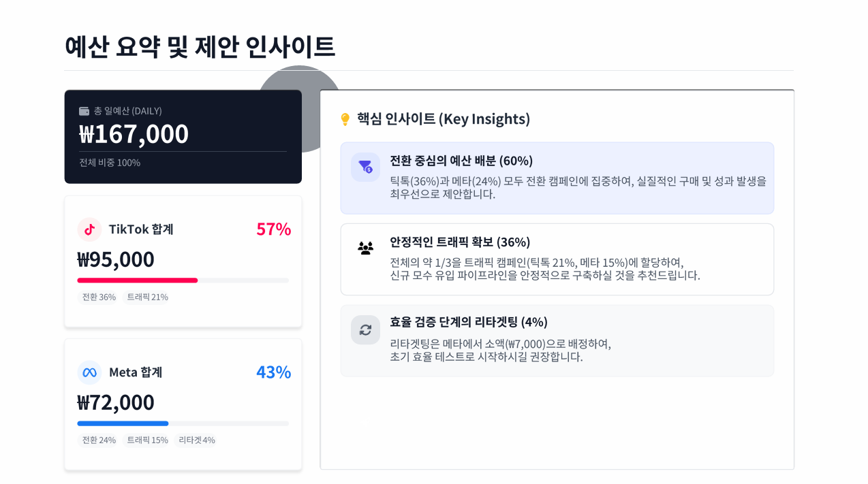Select the 안정적인 트래픽 확보 (36%) heading
868x484 pixels.
coord(460,242)
